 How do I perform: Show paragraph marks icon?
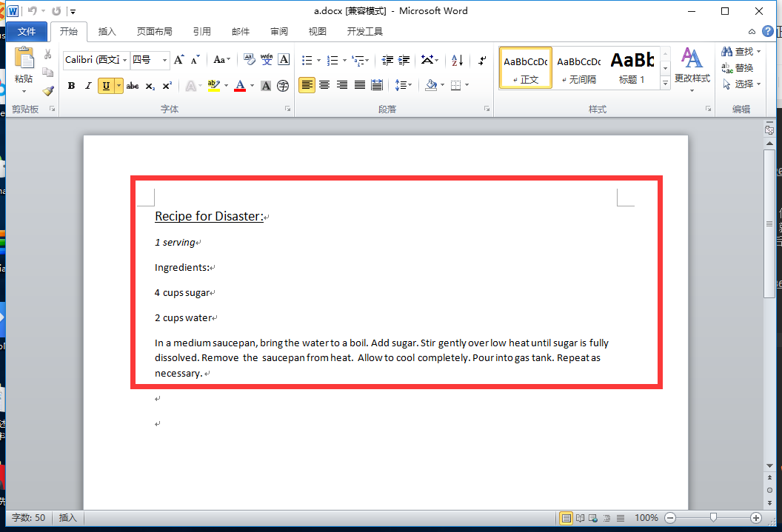click(482, 60)
